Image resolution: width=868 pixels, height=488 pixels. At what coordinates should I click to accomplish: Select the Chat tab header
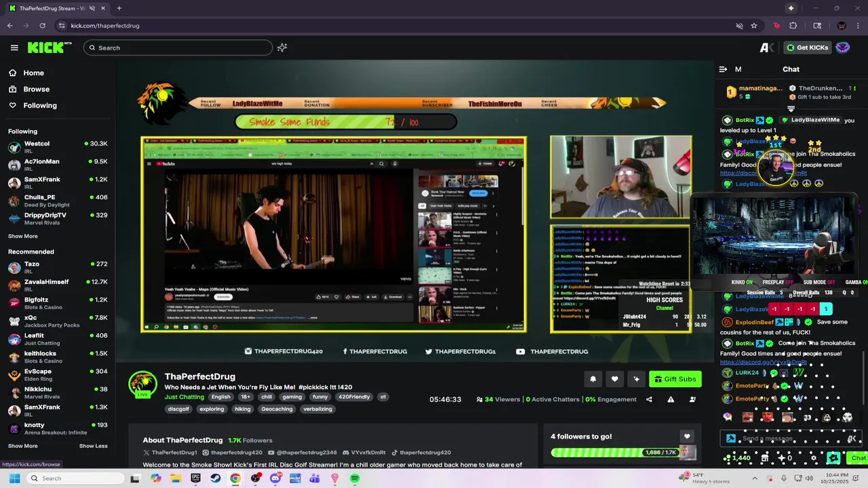pos(791,69)
